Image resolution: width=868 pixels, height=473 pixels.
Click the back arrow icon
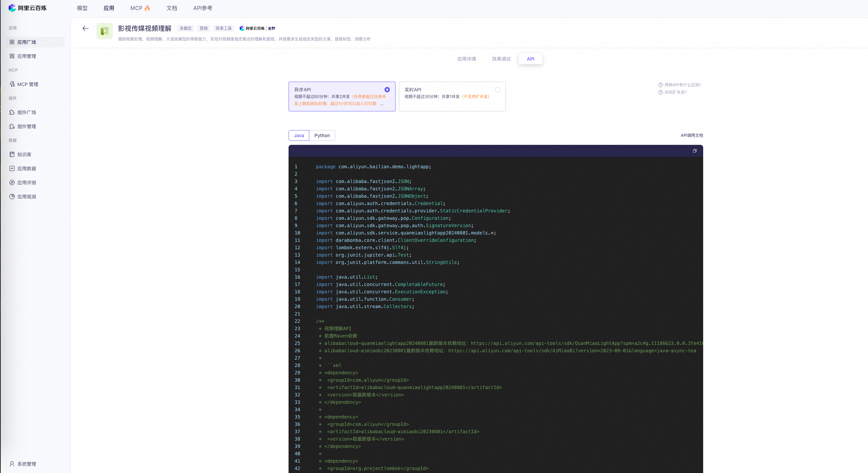[85, 29]
